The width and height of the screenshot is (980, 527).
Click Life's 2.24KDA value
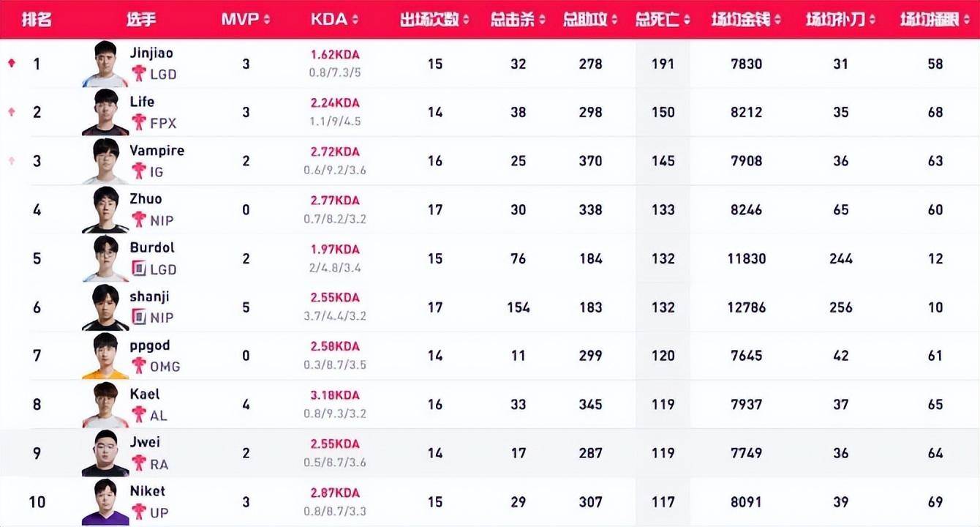pyautogui.click(x=335, y=103)
